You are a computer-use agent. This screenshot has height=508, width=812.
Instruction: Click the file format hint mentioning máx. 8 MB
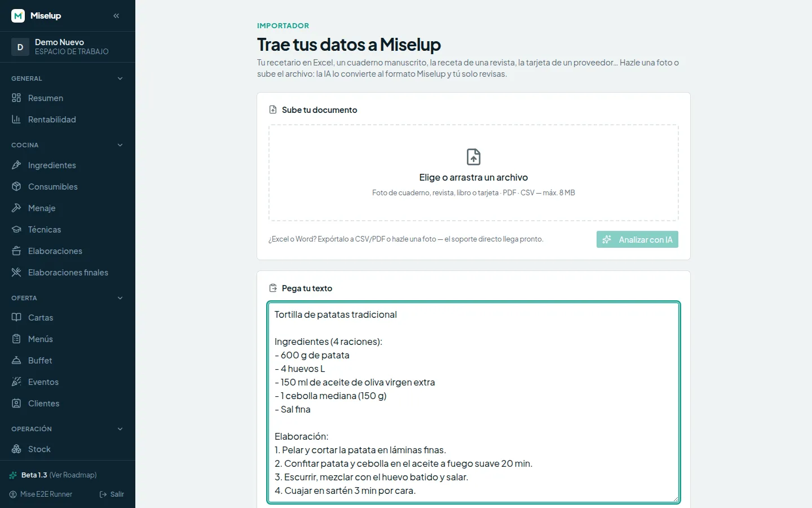point(474,193)
